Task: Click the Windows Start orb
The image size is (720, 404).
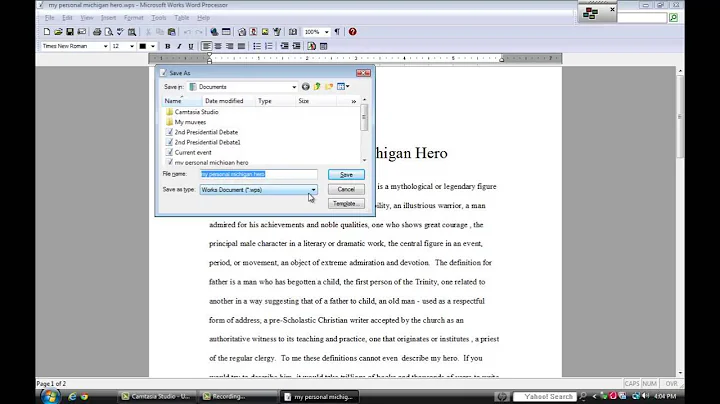Action: click(50, 396)
